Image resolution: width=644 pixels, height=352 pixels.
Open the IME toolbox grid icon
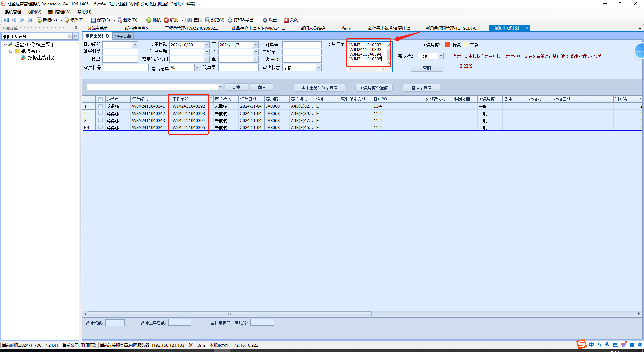[x=632, y=345]
